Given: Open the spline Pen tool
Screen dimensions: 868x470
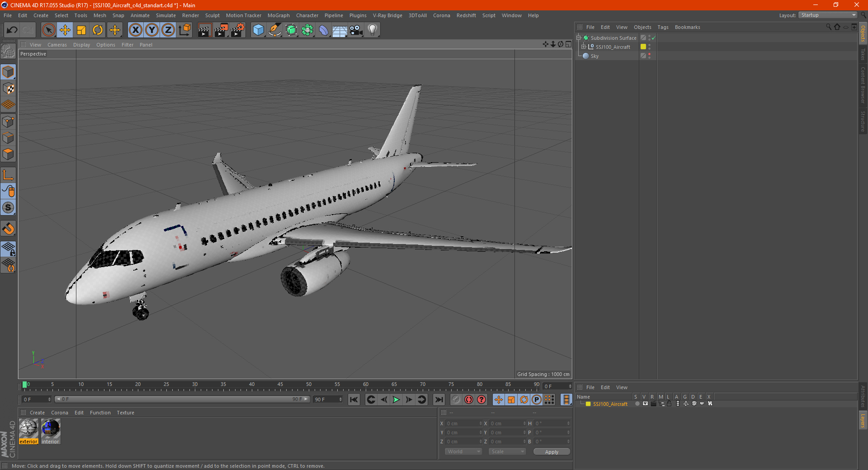Looking at the screenshot, I should click(x=275, y=30).
